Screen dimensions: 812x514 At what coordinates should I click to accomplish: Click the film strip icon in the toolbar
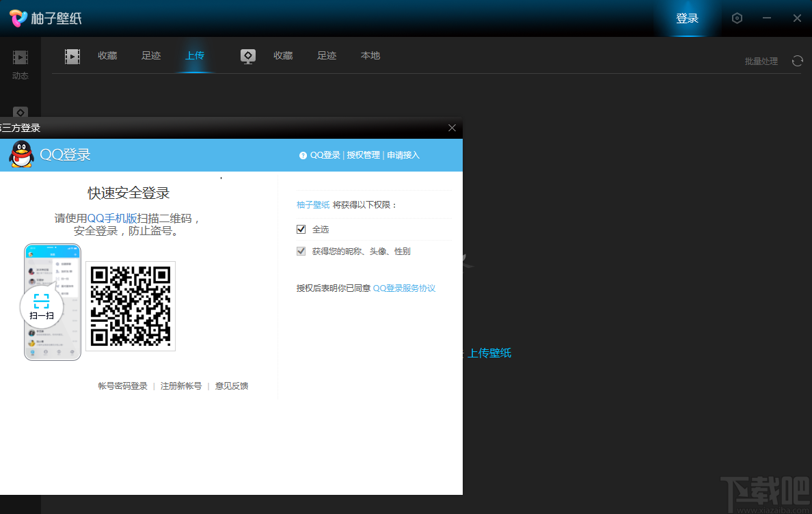72,55
